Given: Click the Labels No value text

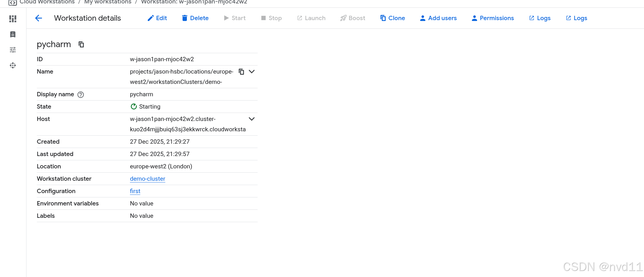Looking at the screenshot, I should [x=141, y=216].
